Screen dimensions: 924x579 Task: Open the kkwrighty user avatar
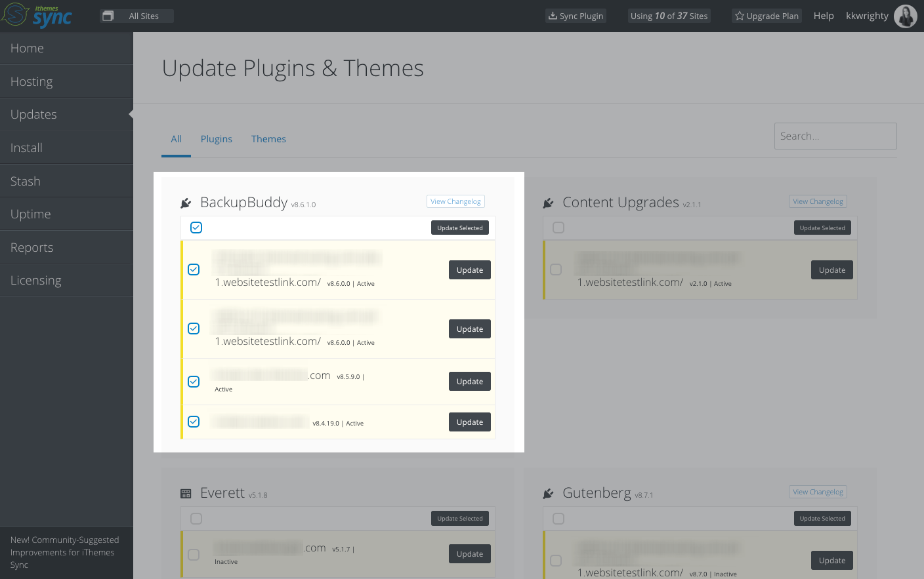pos(906,16)
